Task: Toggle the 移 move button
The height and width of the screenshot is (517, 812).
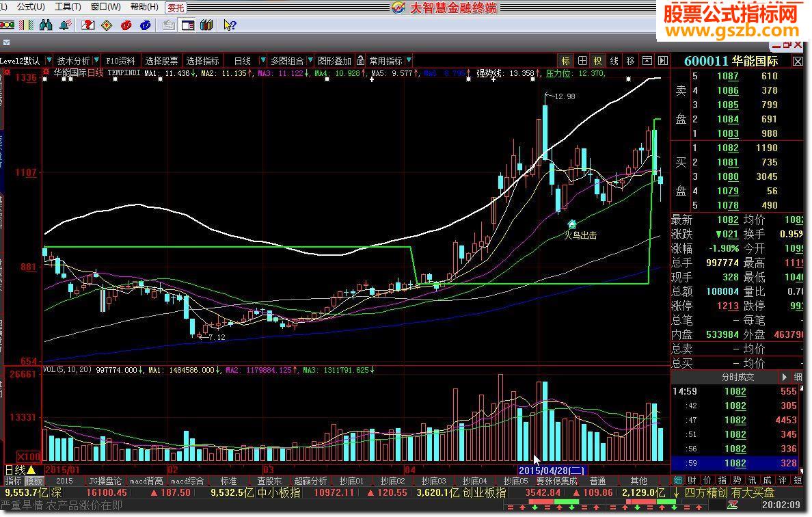Action: [x=630, y=61]
